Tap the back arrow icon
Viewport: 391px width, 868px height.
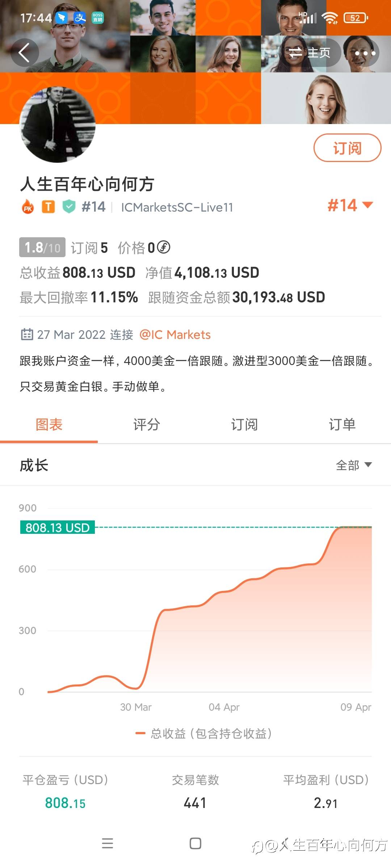point(25,53)
